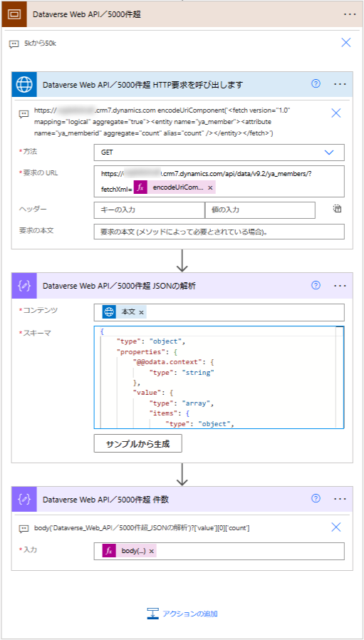Click the 件数 action braces icon
This screenshot has width=364, height=640.
(x=24, y=499)
